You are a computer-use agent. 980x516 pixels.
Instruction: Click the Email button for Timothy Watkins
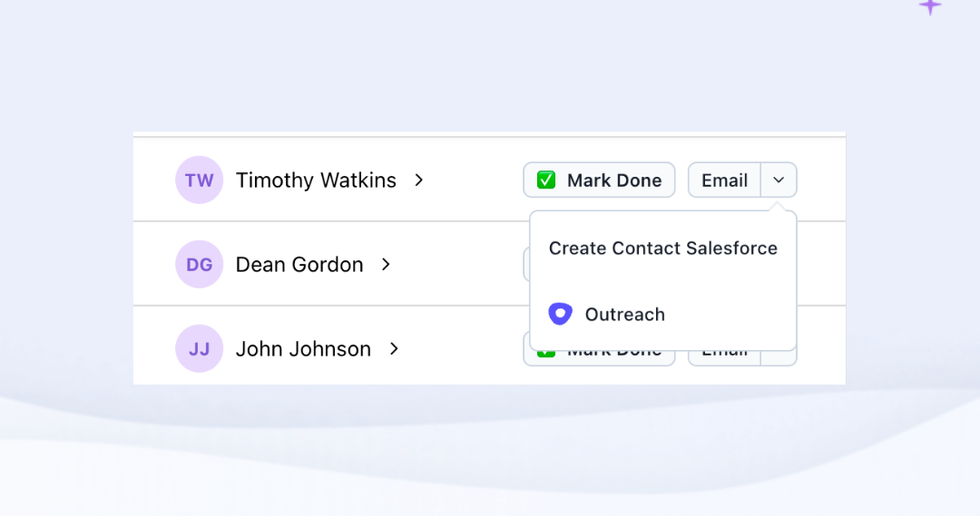click(724, 180)
